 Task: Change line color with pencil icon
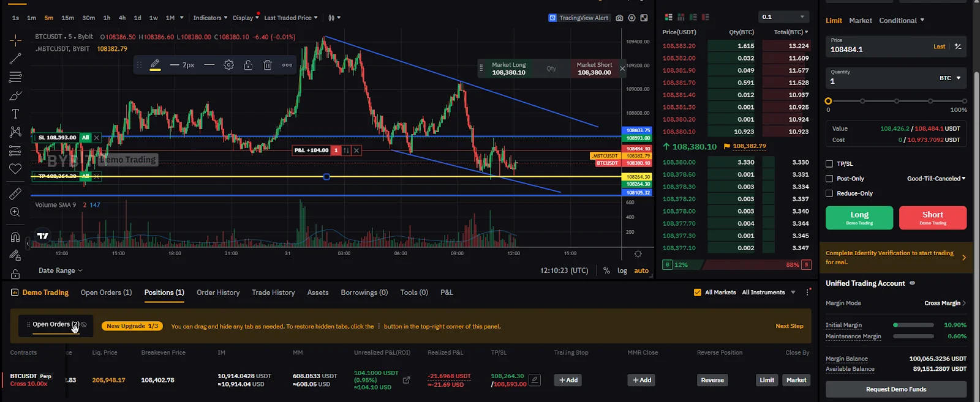click(155, 64)
